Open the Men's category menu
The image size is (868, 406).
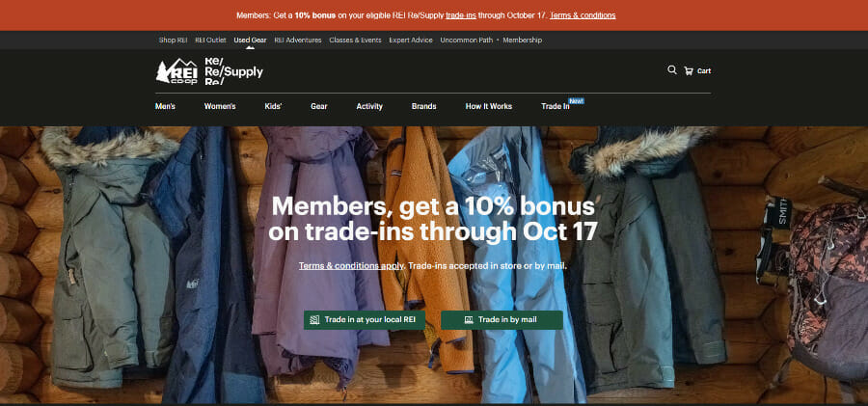click(x=166, y=106)
